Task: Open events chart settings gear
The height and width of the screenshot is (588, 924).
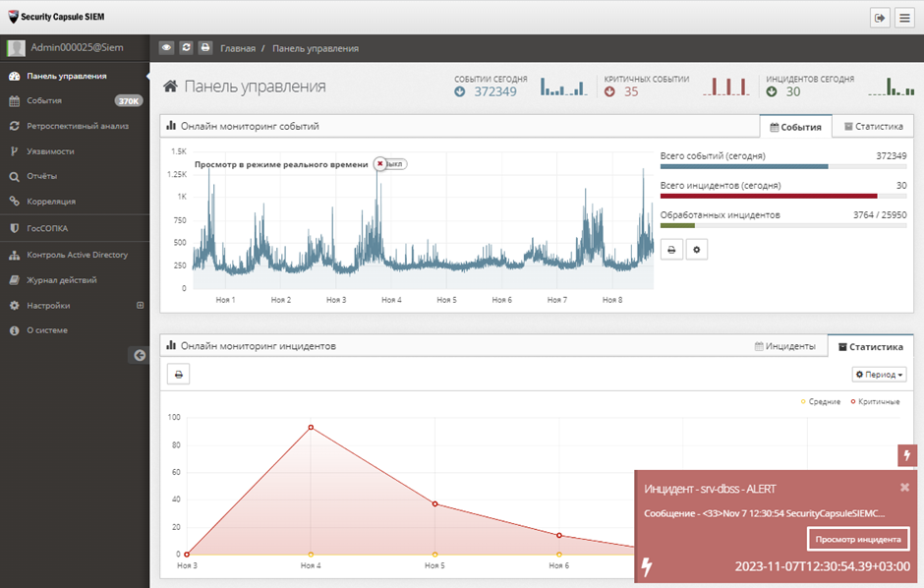Action: (697, 250)
